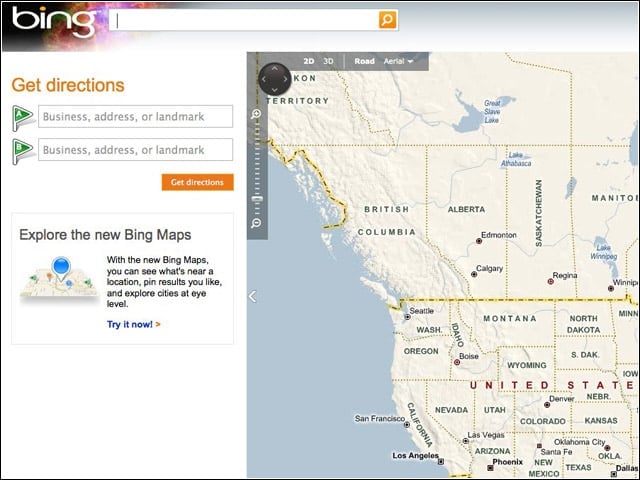Click the COLORADO map label

tap(543, 421)
